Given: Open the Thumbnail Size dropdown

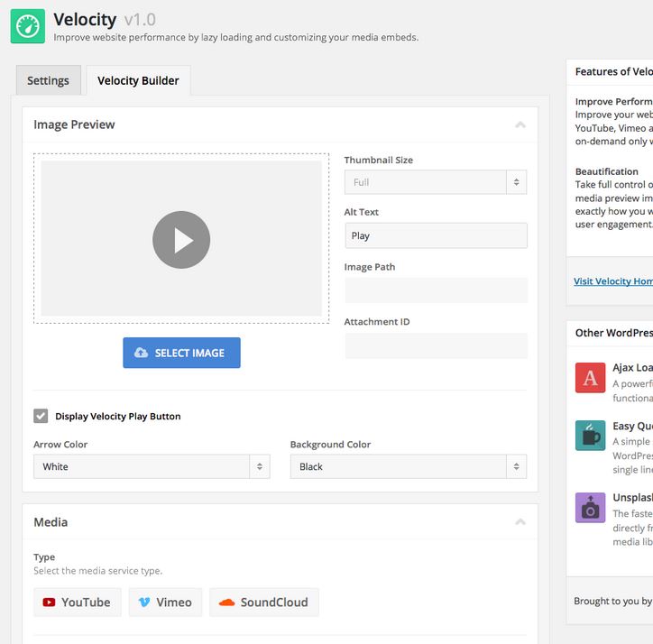Looking at the screenshot, I should click(x=436, y=182).
